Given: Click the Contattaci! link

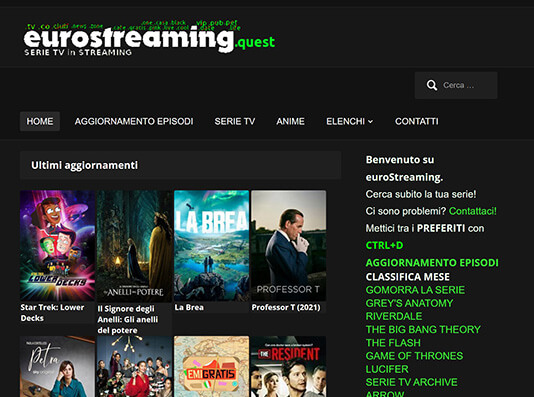Looking at the screenshot, I should point(473,211).
